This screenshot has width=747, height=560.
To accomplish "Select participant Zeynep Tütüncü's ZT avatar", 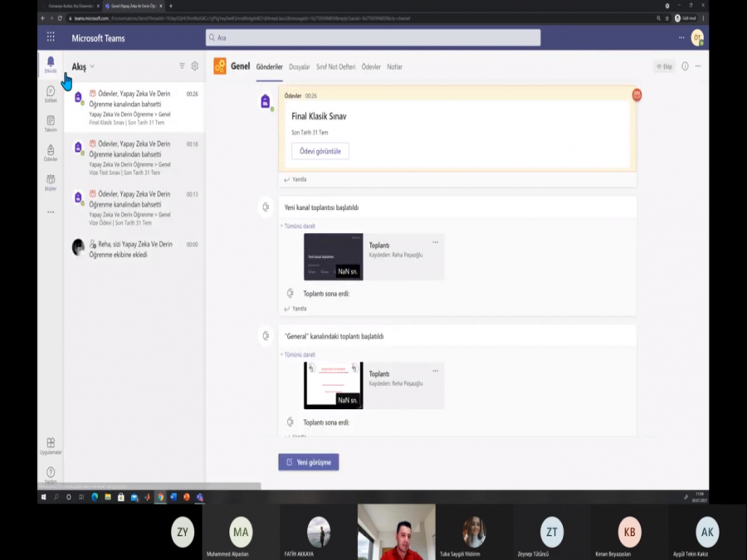I will click(x=552, y=532).
